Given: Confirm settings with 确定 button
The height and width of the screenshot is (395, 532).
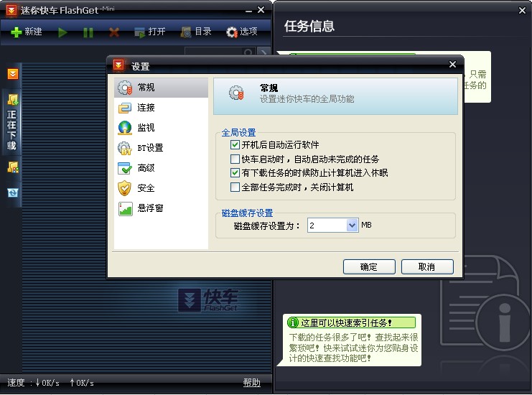Looking at the screenshot, I should (369, 266).
